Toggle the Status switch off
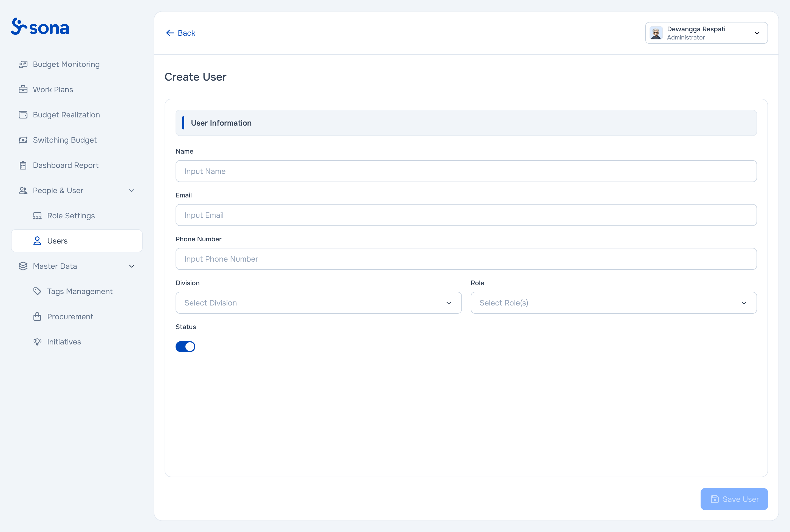Viewport: 790px width, 532px height. [x=185, y=346]
